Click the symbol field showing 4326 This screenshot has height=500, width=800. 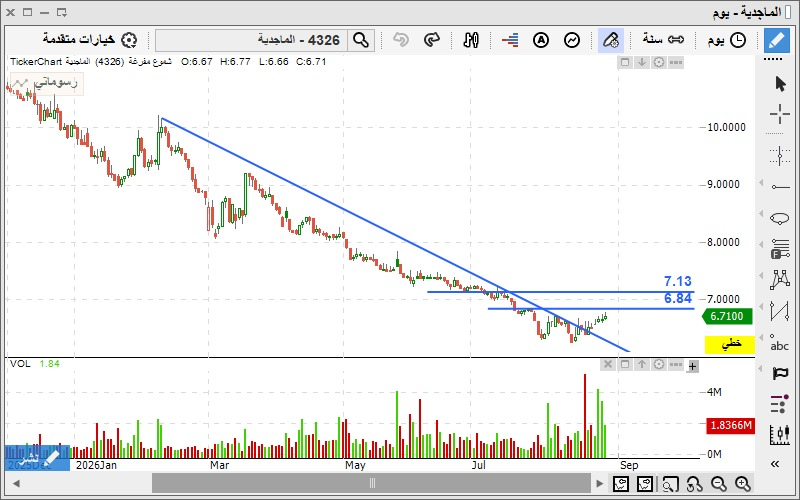(x=252, y=40)
